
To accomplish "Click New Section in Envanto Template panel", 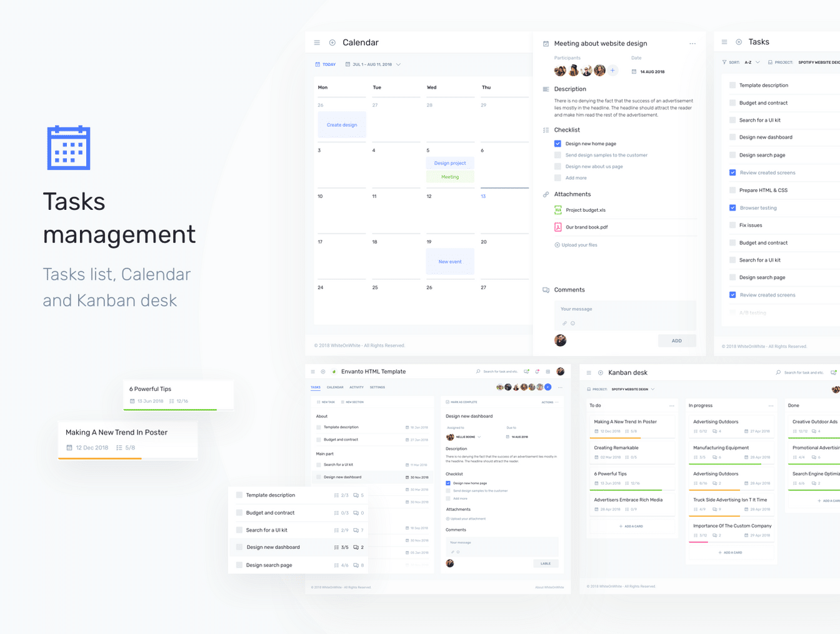I will 352,402.
